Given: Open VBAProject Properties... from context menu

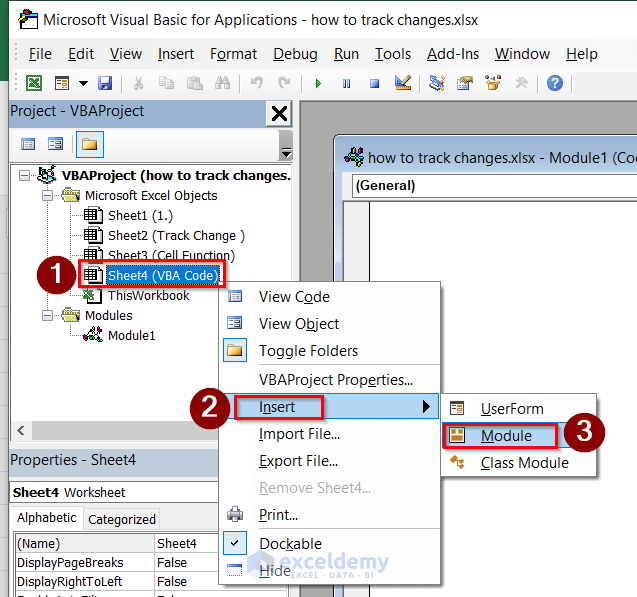Looking at the screenshot, I should click(x=330, y=380).
